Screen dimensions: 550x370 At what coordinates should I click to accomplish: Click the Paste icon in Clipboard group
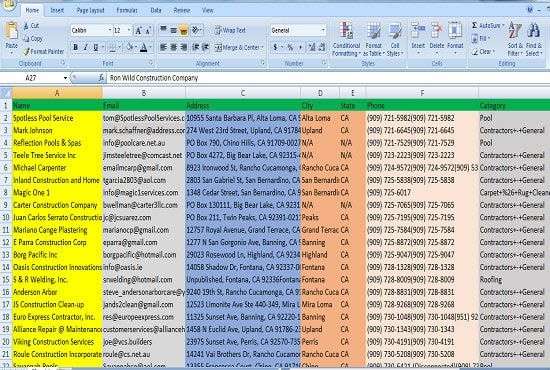[12, 32]
